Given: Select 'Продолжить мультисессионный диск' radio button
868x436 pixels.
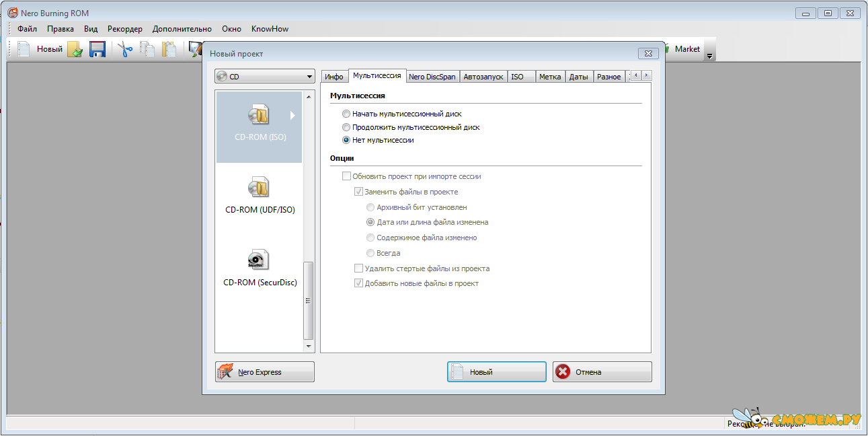Looking at the screenshot, I should (411, 127).
